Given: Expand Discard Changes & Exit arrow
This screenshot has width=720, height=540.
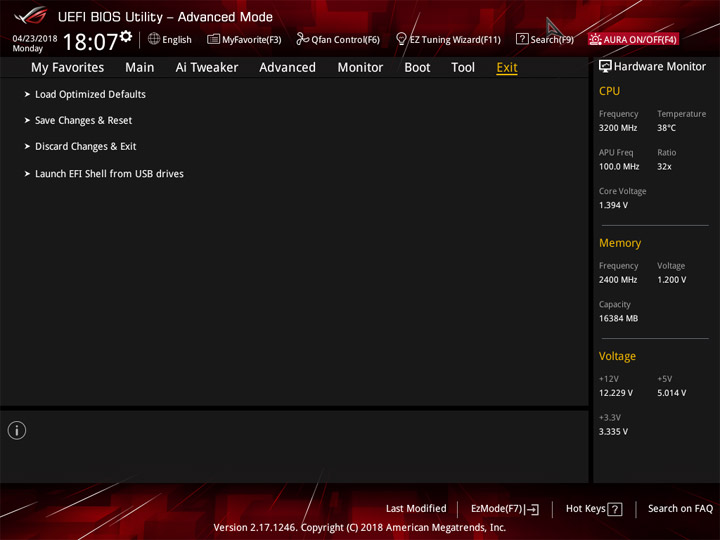Looking at the screenshot, I should [27, 146].
